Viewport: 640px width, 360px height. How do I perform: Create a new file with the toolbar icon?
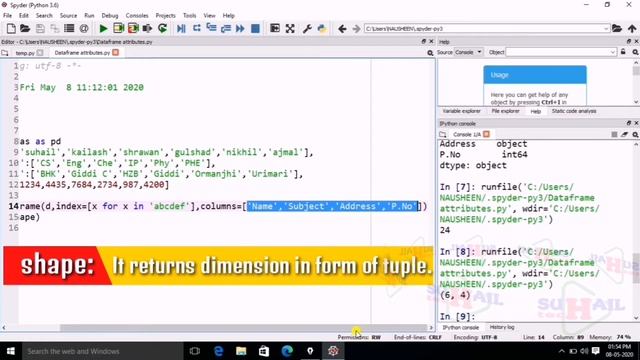point(11,29)
